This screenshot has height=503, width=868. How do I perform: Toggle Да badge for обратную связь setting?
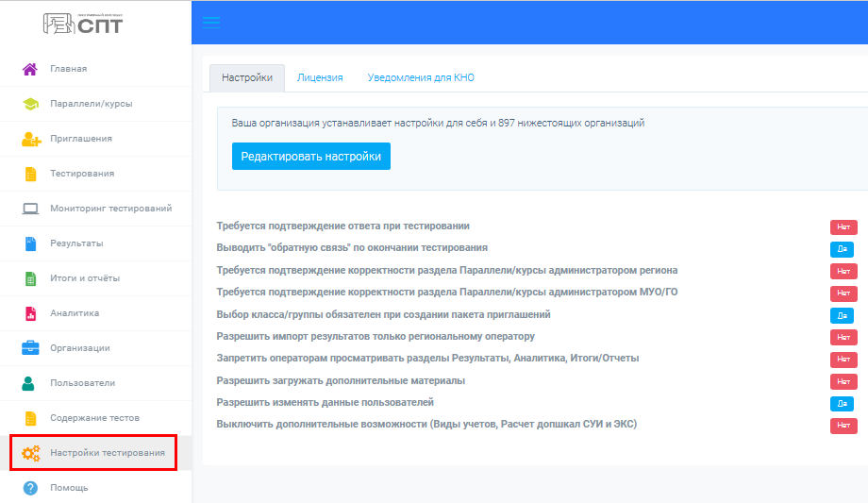(842, 249)
